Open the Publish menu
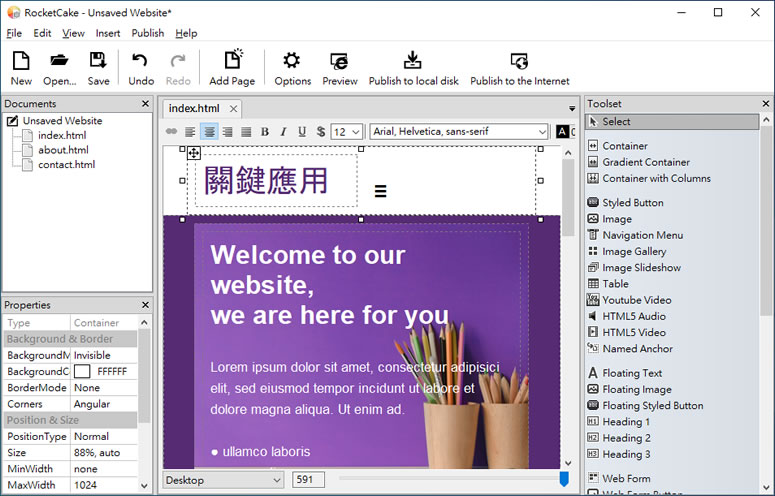The image size is (775, 496). 148,33
